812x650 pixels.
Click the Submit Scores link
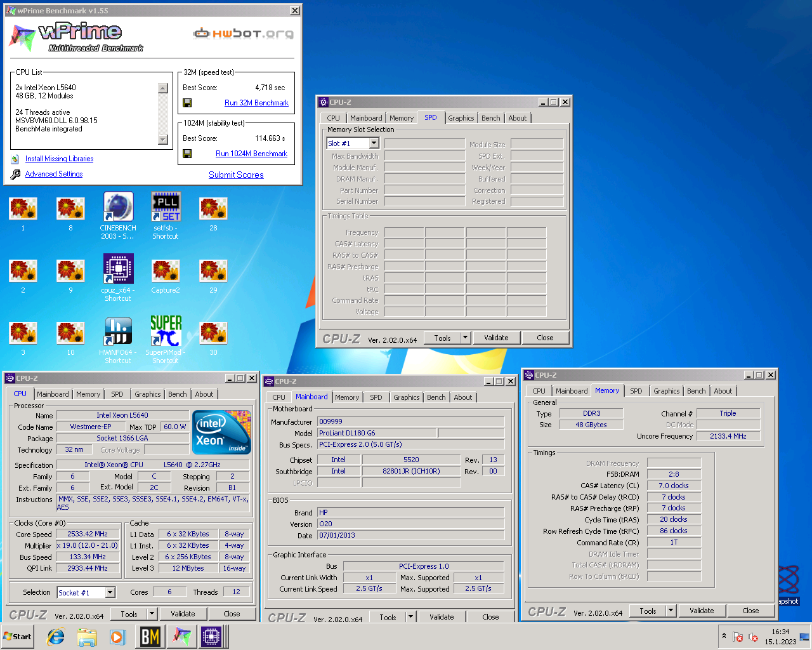click(236, 175)
